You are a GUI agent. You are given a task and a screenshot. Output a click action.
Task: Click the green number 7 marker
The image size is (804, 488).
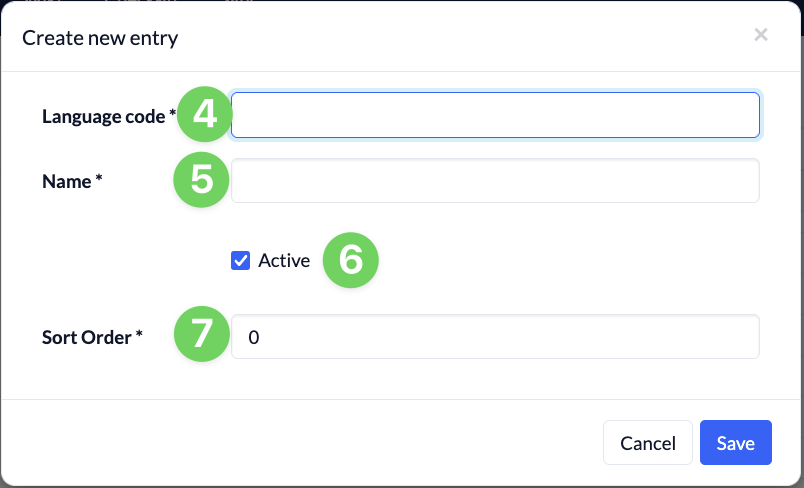tap(202, 334)
